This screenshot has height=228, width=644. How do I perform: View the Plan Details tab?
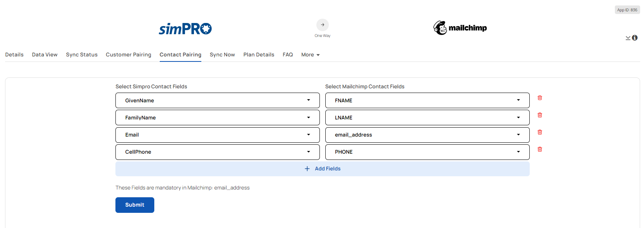tap(259, 54)
